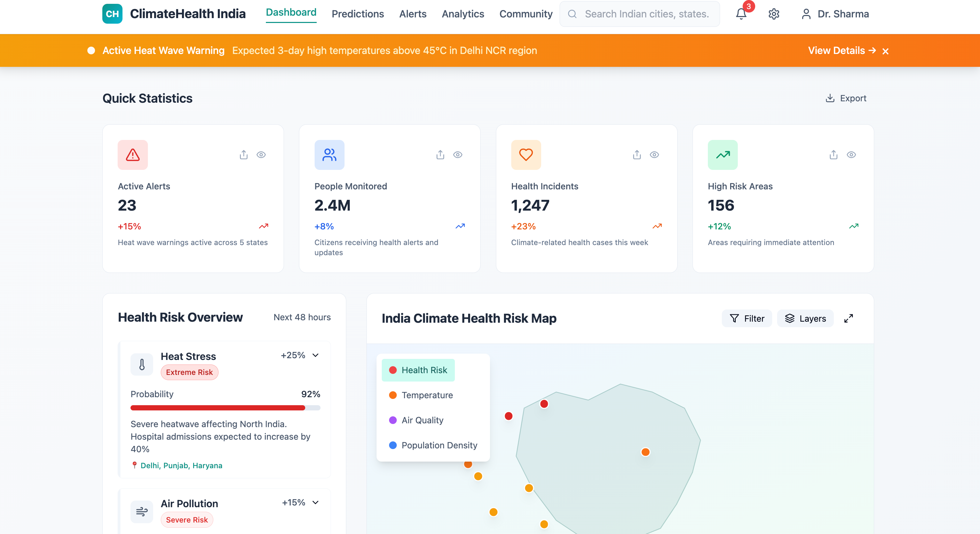
Task: Open the settings gear icon
Action: 773,14
